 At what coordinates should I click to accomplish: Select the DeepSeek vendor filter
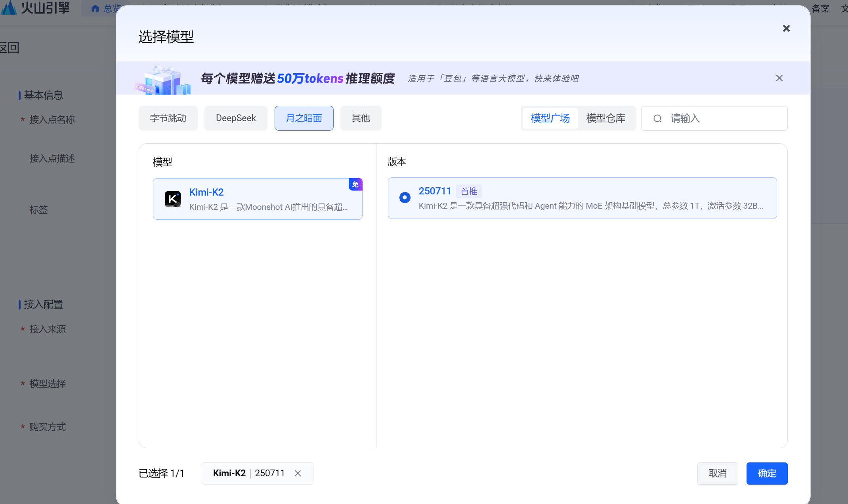[x=236, y=118]
